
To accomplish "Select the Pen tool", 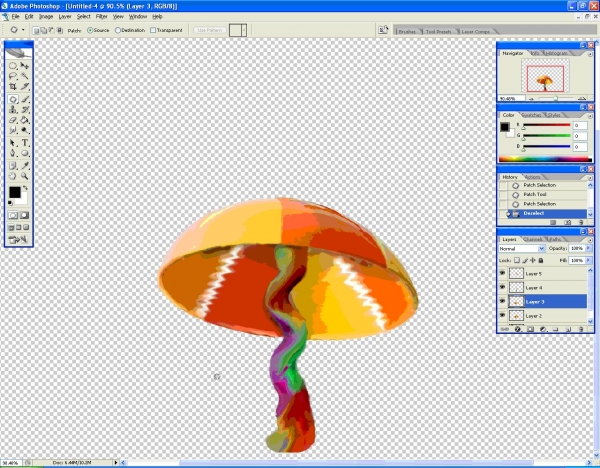I will tap(13, 153).
